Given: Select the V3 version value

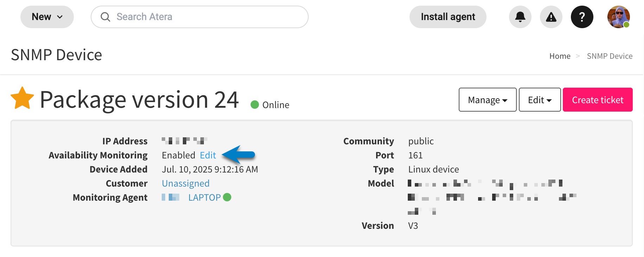Looking at the screenshot, I should (x=413, y=226).
